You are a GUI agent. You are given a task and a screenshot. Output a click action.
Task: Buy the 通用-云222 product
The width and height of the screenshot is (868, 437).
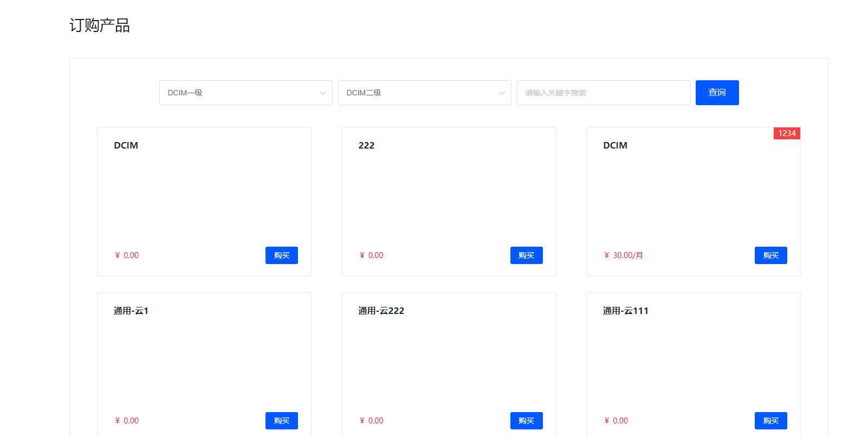[x=526, y=421]
